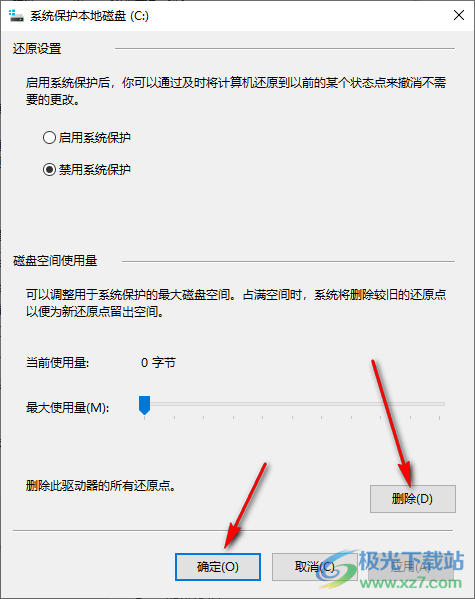The width and height of the screenshot is (475, 599).
Task: Click the 当前使用量 label
Action: pyautogui.click(x=57, y=363)
